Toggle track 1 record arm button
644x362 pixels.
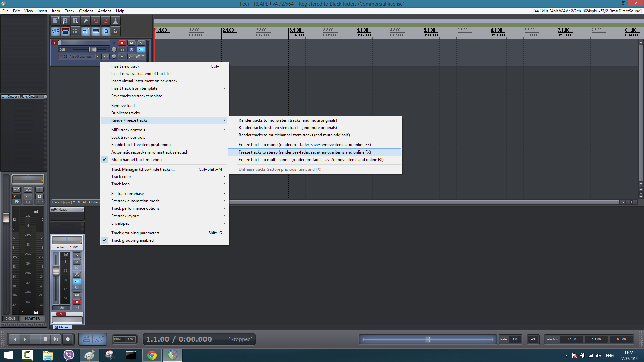[122, 43]
